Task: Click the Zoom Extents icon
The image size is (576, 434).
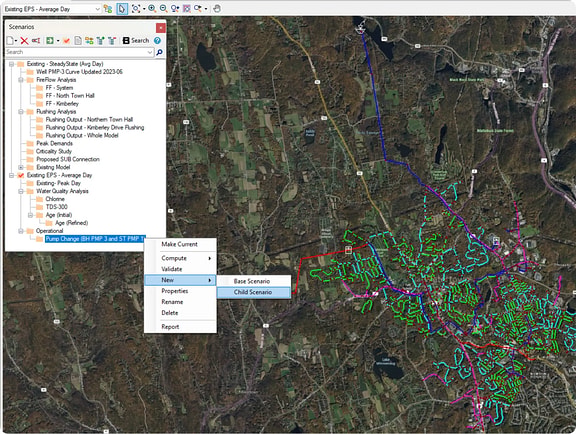Action: (136, 8)
